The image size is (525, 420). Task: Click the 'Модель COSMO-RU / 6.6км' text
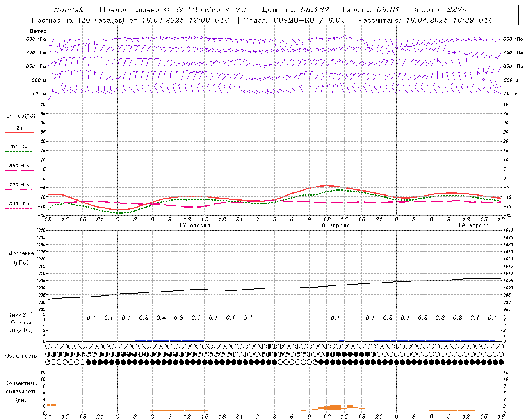coord(295,20)
